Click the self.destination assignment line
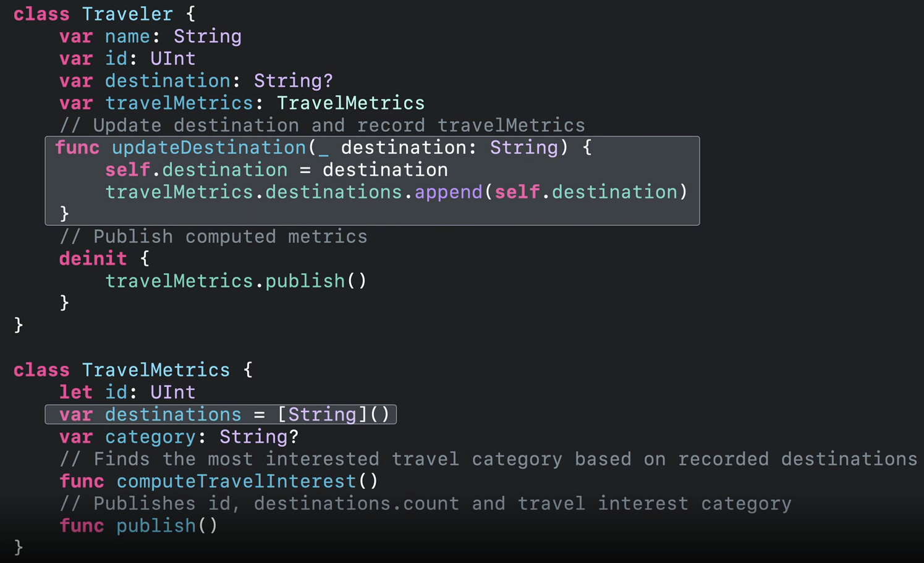This screenshot has height=563, width=924. (x=276, y=169)
